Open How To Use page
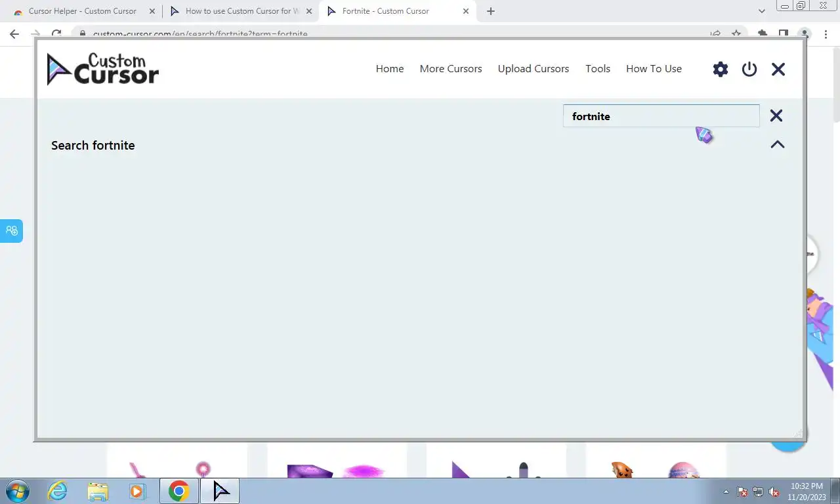The height and width of the screenshot is (504, 840). [x=654, y=68]
